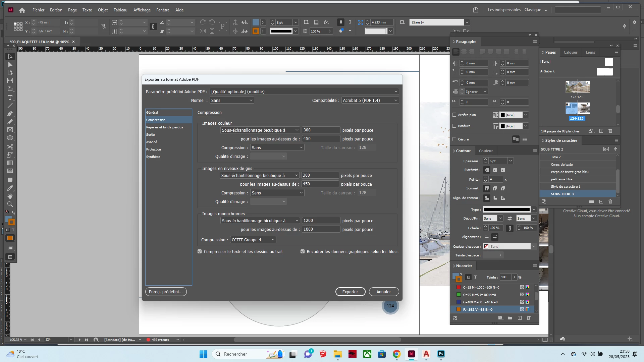Open the Tableau menu
The height and width of the screenshot is (362, 644).
point(120,10)
